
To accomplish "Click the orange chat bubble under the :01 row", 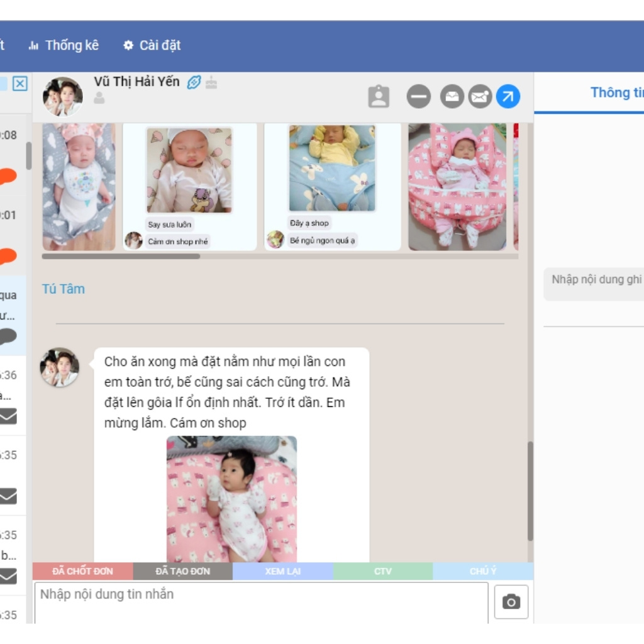I will point(8,256).
